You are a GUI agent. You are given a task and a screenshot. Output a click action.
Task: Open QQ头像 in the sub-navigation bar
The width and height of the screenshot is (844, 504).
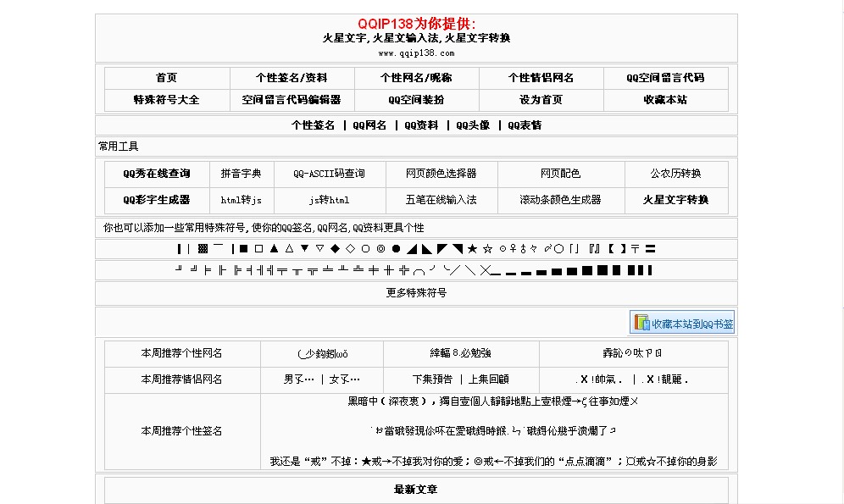[x=473, y=125]
